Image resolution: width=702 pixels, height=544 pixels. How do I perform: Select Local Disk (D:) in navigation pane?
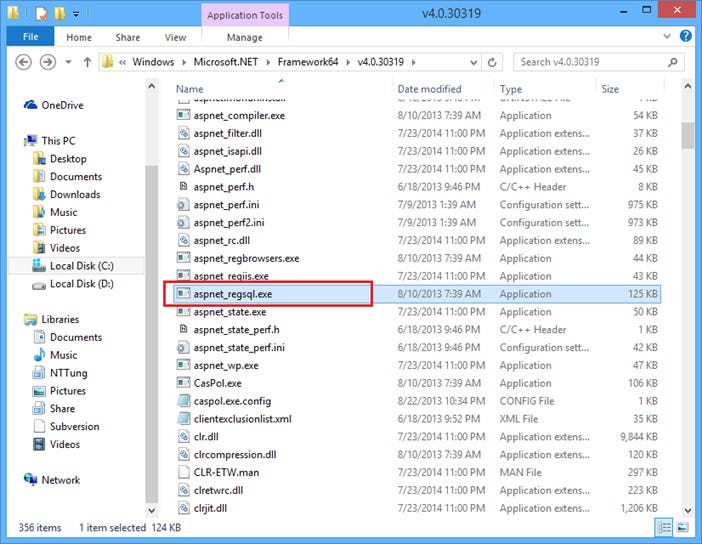73,284
